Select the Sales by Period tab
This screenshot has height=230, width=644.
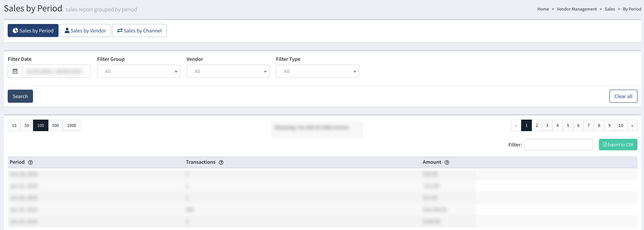tap(33, 31)
